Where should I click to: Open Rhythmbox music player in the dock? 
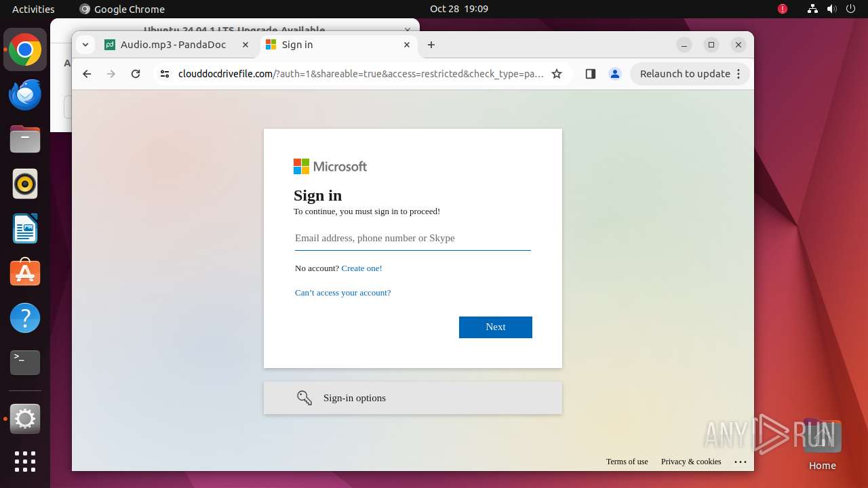coord(25,184)
